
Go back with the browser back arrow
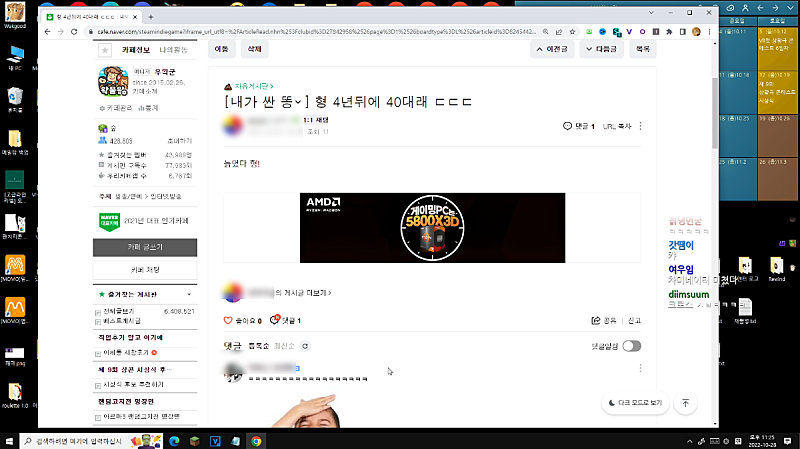point(47,32)
